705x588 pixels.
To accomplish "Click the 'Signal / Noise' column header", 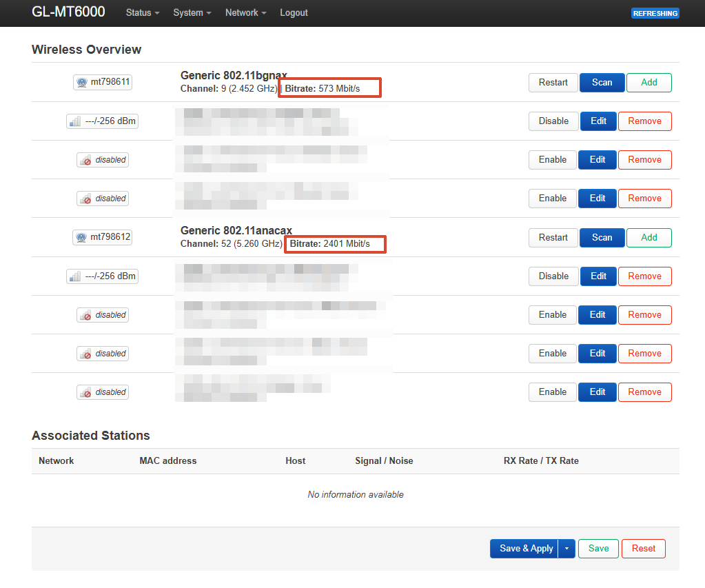I will tap(384, 460).
